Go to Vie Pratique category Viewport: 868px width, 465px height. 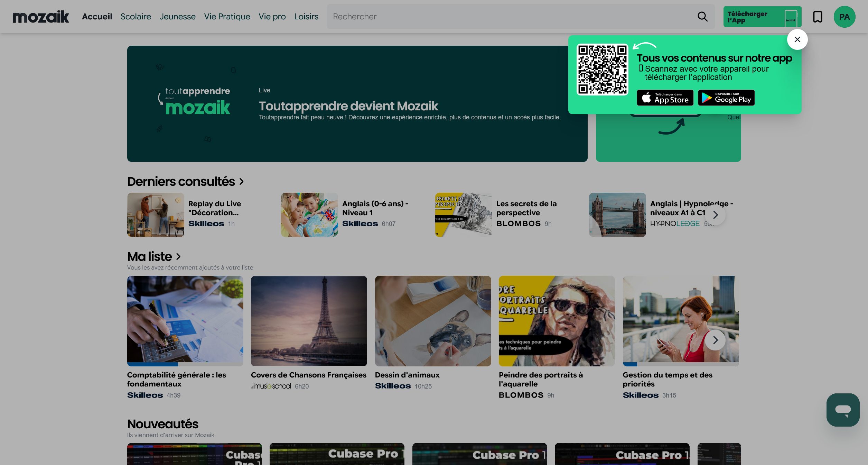tap(227, 17)
